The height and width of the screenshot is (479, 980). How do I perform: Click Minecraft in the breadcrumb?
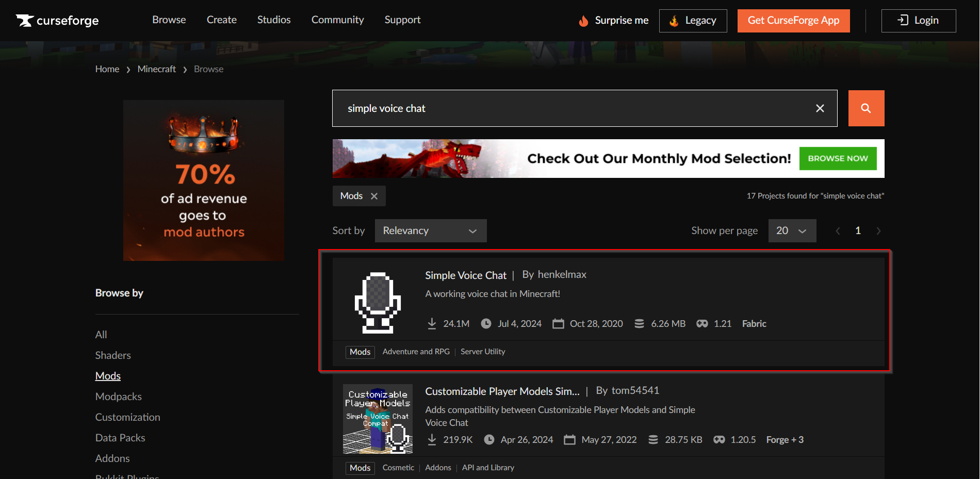pos(157,69)
